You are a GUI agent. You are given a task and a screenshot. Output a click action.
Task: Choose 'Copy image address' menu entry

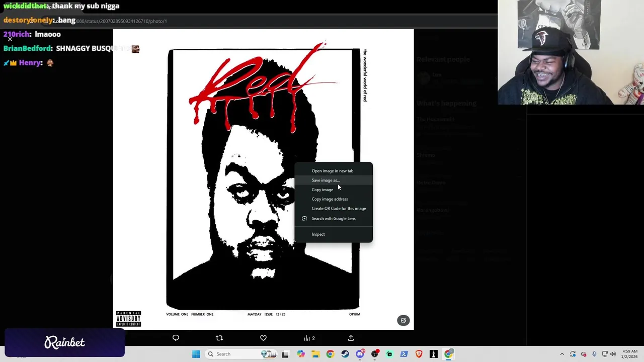tap(333, 199)
